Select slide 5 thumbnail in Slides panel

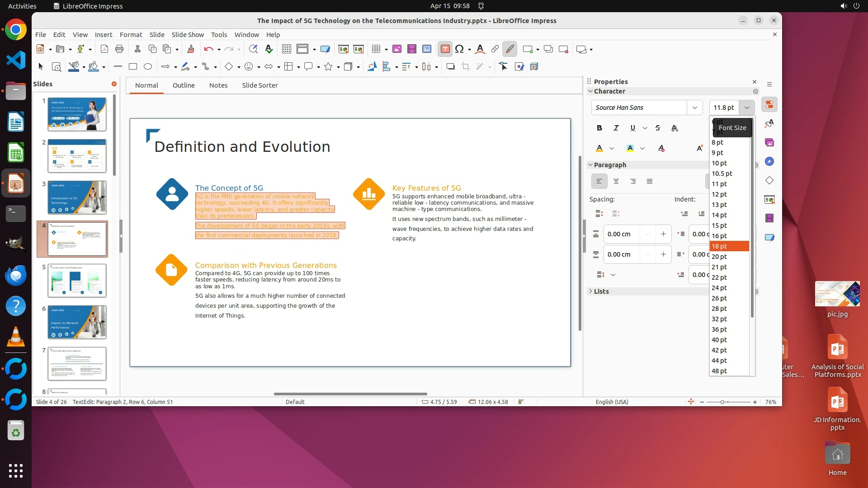(77, 281)
